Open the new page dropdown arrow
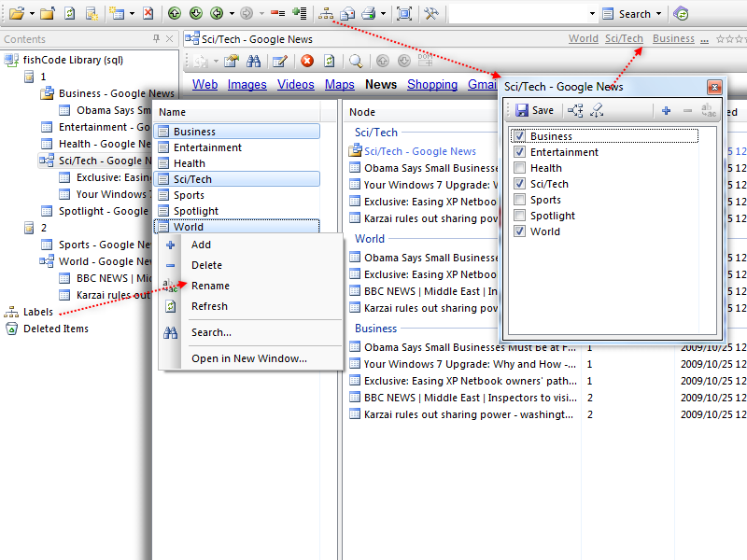The width and height of the screenshot is (747, 560). pyautogui.click(x=132, y=14)
